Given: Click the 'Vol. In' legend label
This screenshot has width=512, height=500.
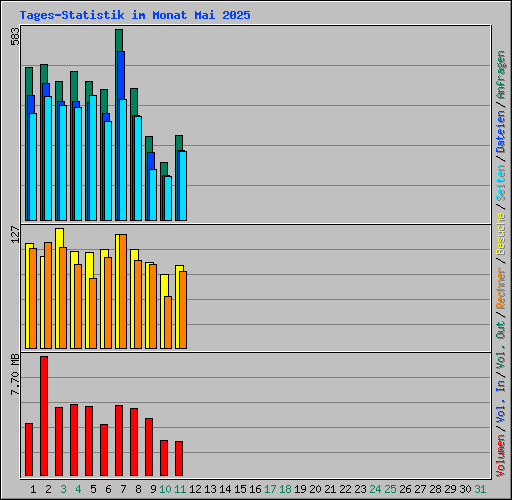Looking at the screenshot, I should click(x=501, y=401).
